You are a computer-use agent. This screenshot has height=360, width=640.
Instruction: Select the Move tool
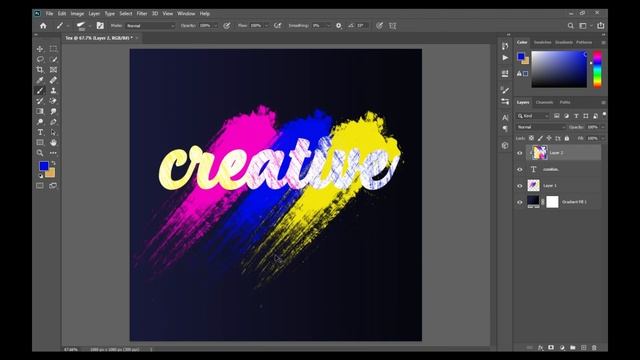[40, 49]
